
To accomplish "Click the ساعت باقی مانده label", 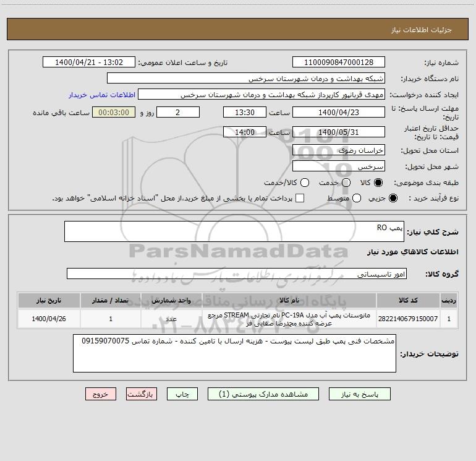I will tap(61, 113).
